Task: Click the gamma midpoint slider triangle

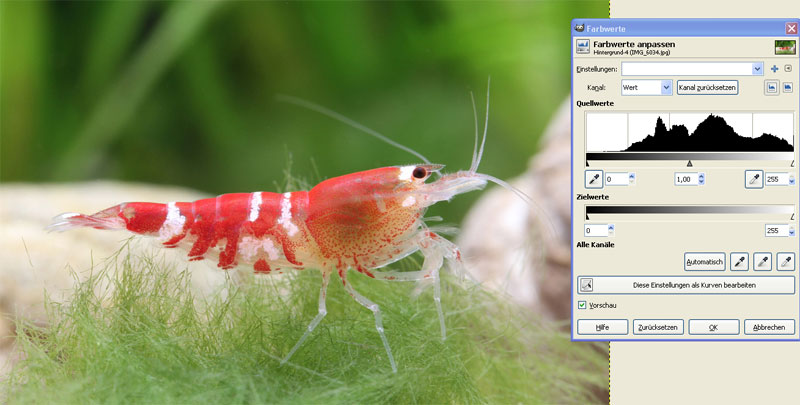Action: click(689, 163)
